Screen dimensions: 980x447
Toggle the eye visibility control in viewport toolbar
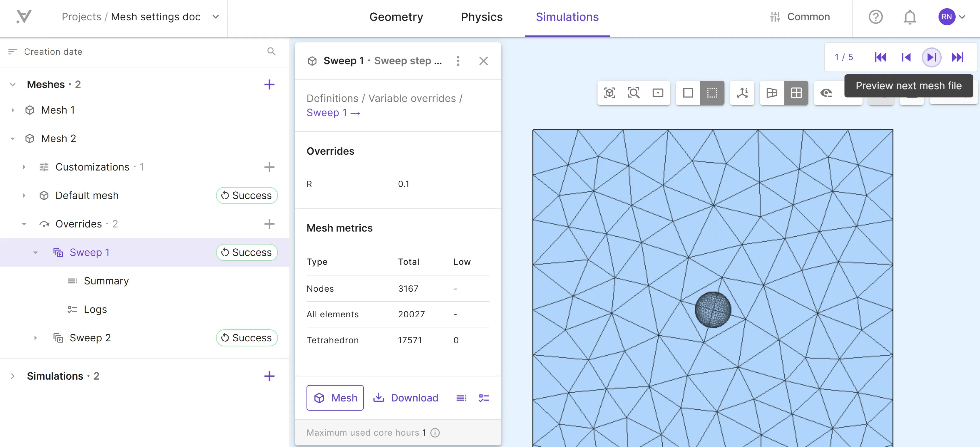click(826, 93)
